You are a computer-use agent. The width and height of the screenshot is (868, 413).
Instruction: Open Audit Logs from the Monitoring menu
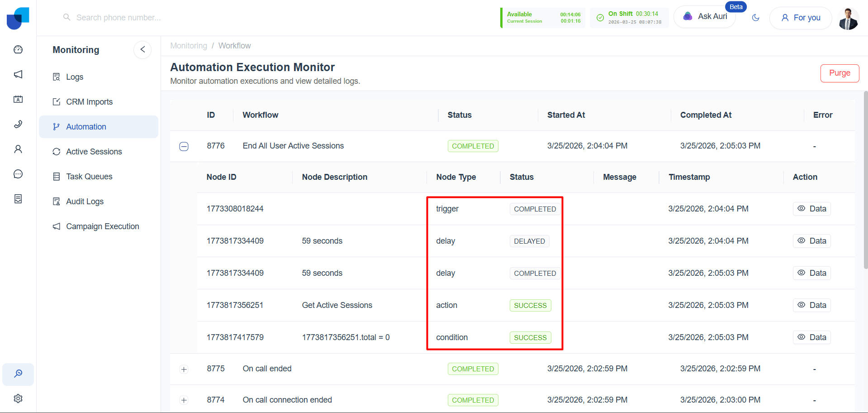coord(85,201)
